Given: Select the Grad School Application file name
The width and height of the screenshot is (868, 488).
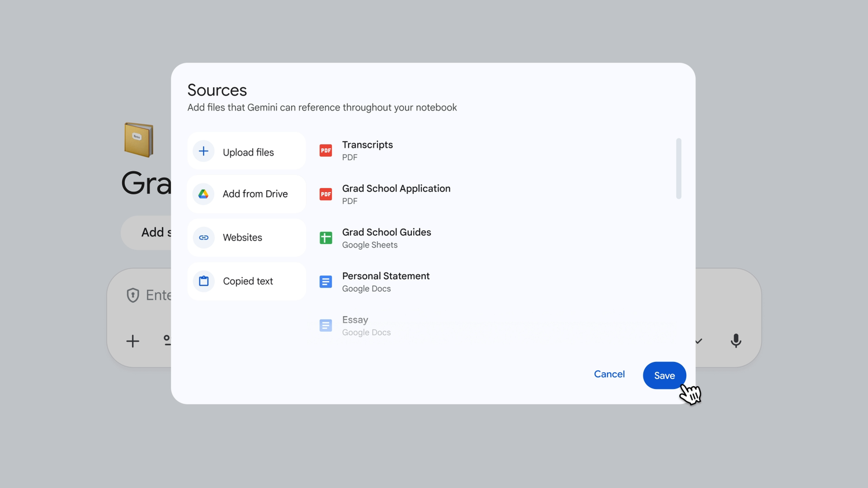Looking at the screenshot, I should [x=396, y=188].
